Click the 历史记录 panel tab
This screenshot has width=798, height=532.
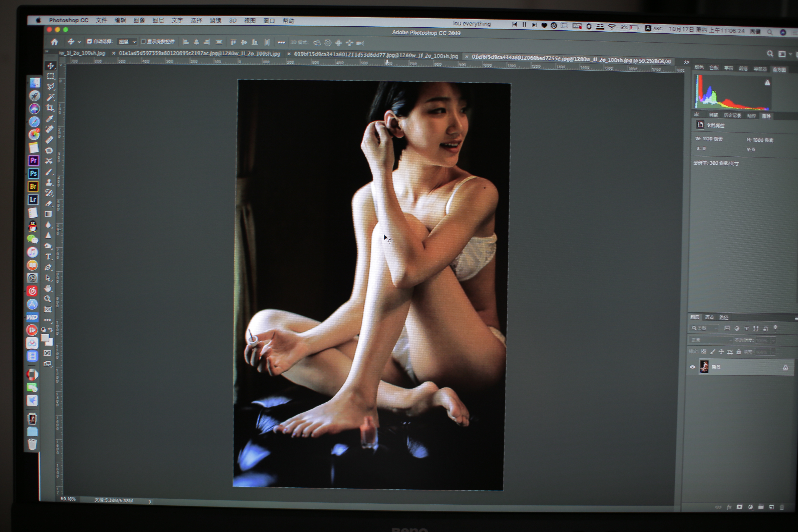pos(732,115)
